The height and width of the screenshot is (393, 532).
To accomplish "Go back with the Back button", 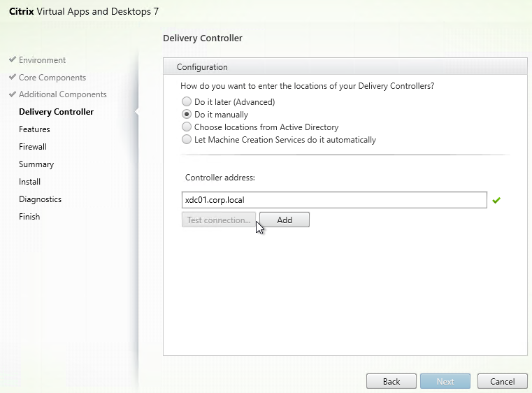I will click(391, 381).
